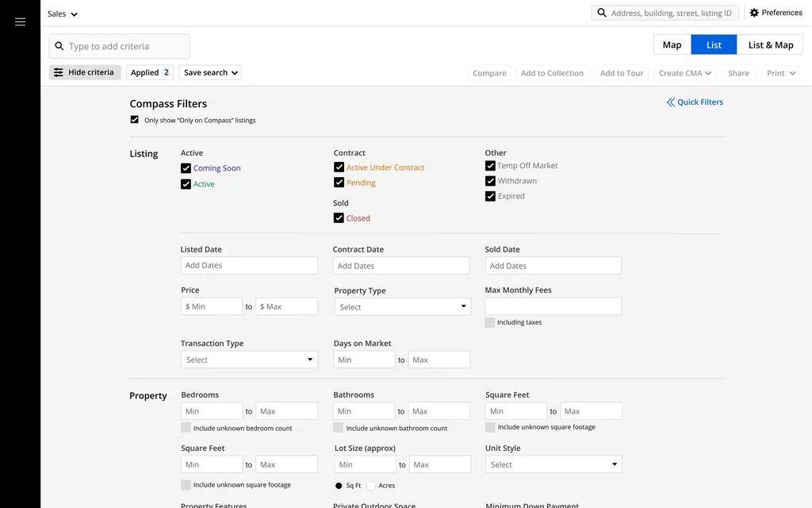Switch to List view

[x=714, y=45]
